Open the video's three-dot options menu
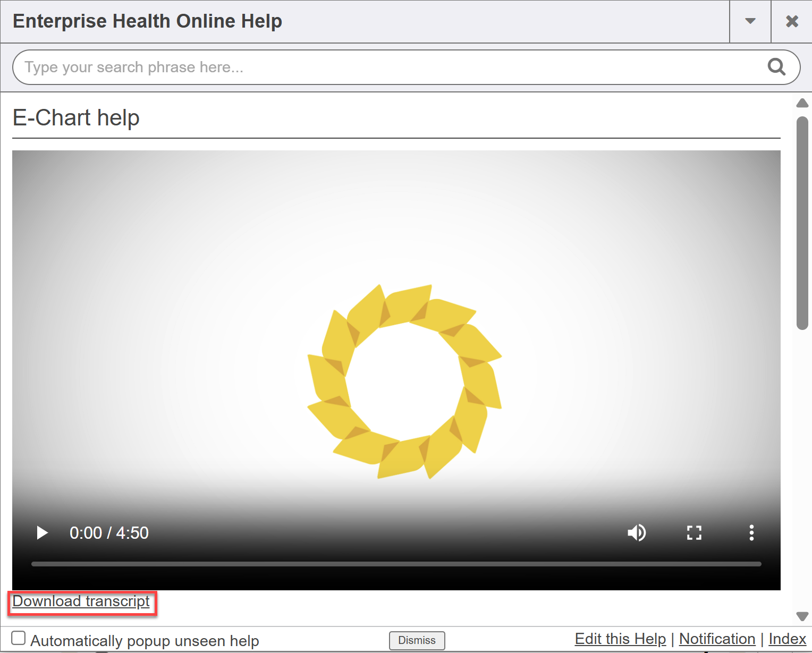The width and height of the screenshot is (812, 653). pos(751,532)
